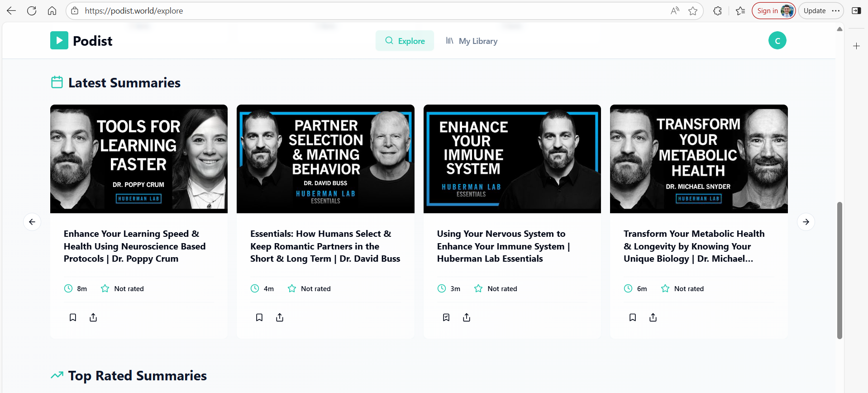The image size is (868, 393).
Task: Click the Top Rated Summaries heading
Action: click(x=138, y=376)
